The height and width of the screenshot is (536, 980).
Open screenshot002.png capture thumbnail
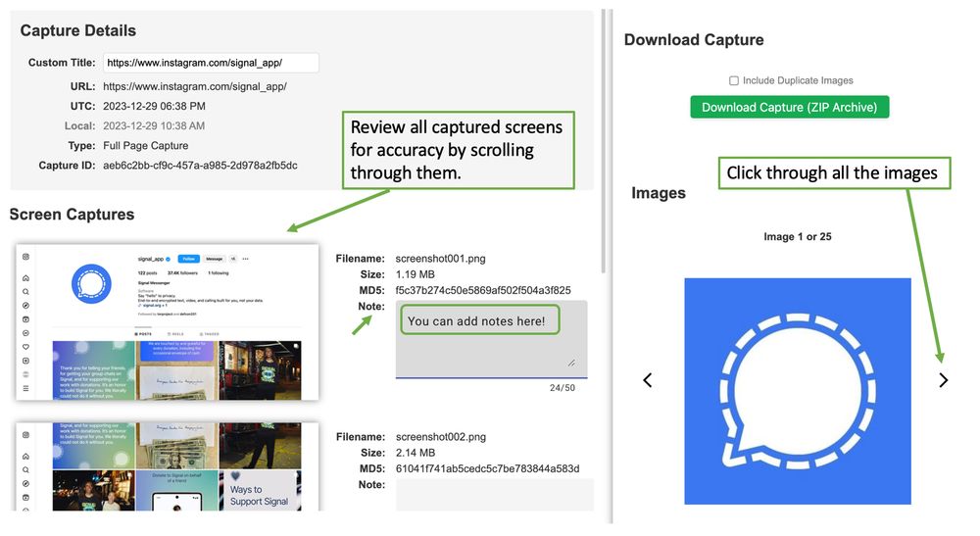point(168,466)
